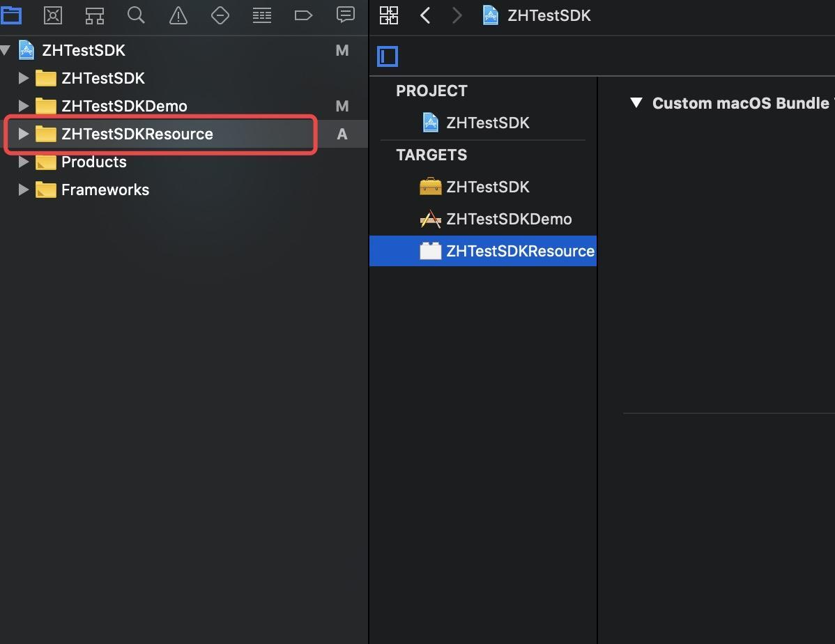Click the related items grid icon
Screen dimensions: 835x644
389,15
